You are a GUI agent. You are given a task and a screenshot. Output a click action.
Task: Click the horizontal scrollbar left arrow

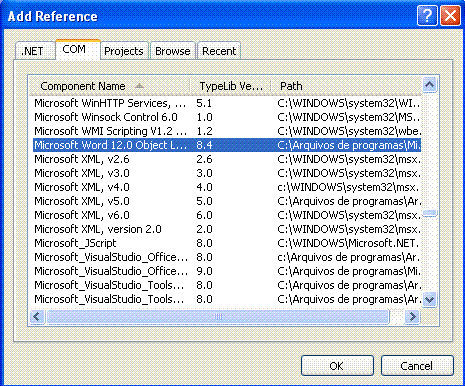pos(37,316)
